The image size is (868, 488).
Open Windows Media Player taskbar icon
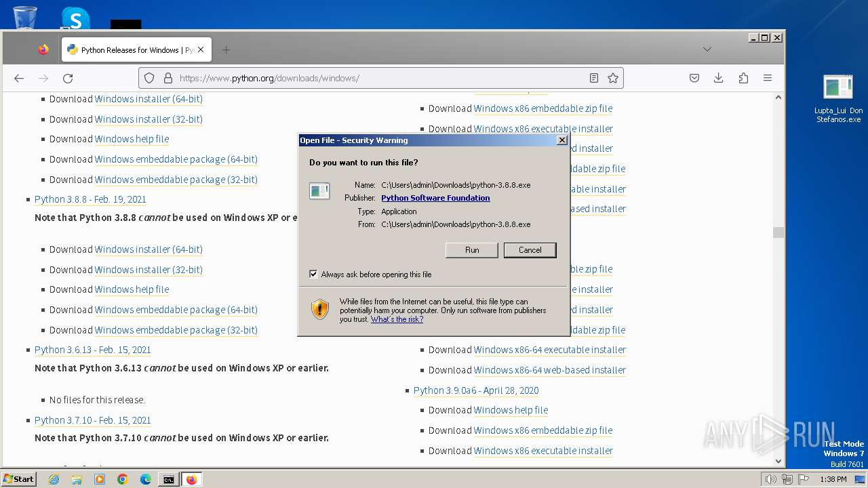(100, 479)
